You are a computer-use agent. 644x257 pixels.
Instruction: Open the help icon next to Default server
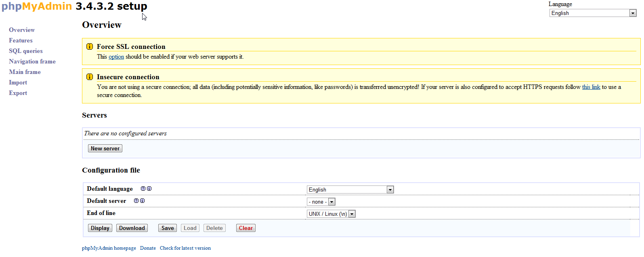pos(136,201)
